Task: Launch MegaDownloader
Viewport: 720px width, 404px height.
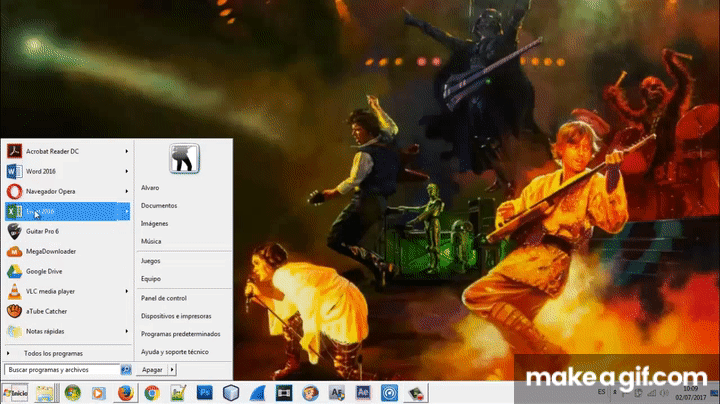Action: [x=68, y=251]
